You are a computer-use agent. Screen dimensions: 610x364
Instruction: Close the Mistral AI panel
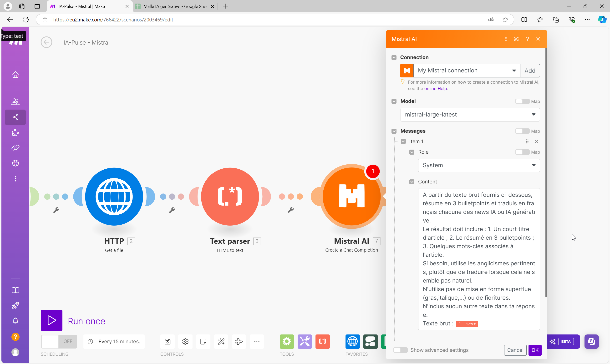(x=538, y=39)
